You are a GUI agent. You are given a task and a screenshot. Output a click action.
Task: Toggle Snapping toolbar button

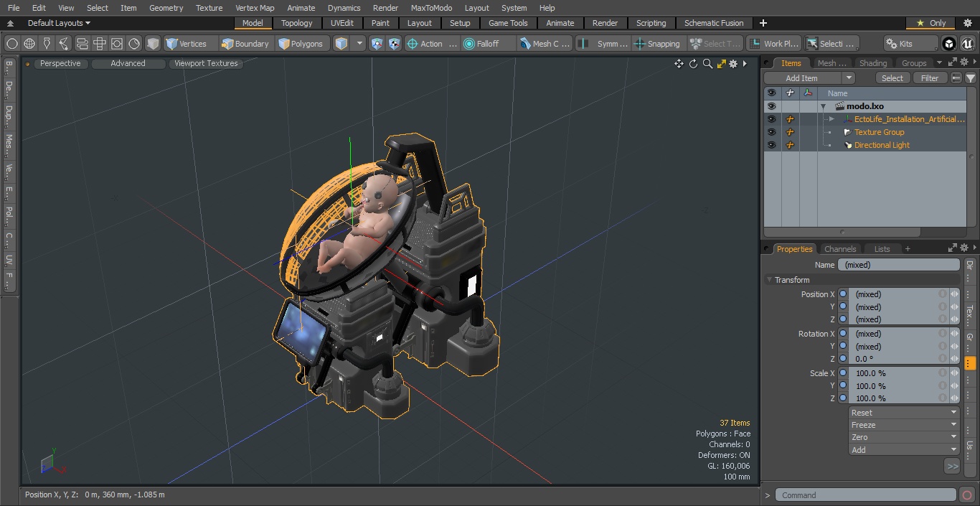pos(658,44)
